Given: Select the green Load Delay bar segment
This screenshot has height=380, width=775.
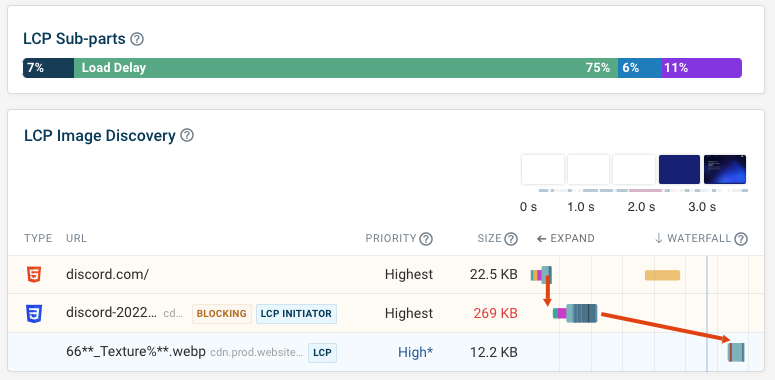Looking at the screenshot, I should coord(345,68).
